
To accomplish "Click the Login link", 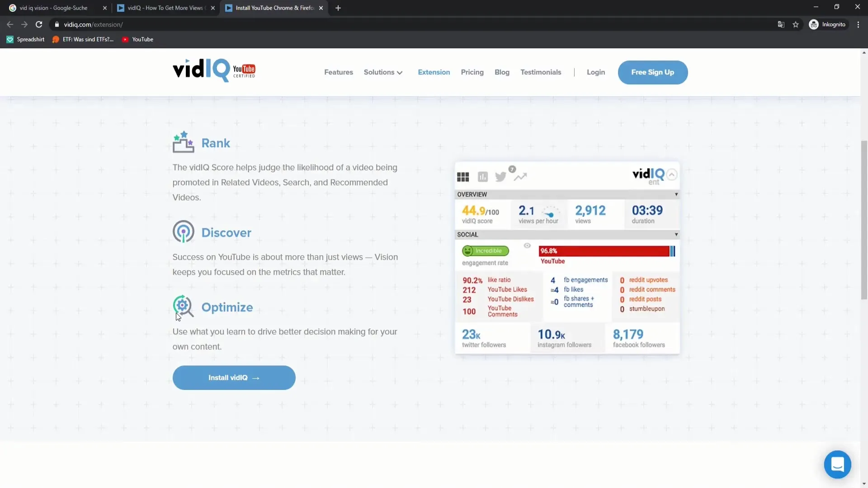I will click(596, 72).
